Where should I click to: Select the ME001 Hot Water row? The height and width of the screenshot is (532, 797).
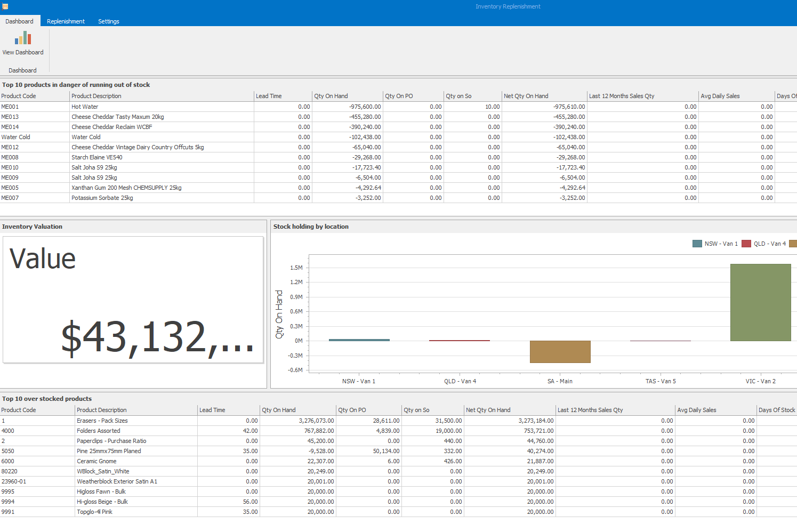(x=85, y=107)
